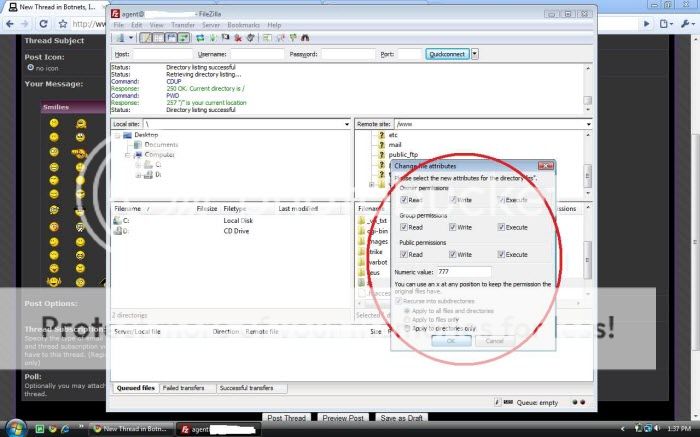This screenshot has width=700, height=437.
Task: Click in the Numeric value field
Action: pos(464,271)
